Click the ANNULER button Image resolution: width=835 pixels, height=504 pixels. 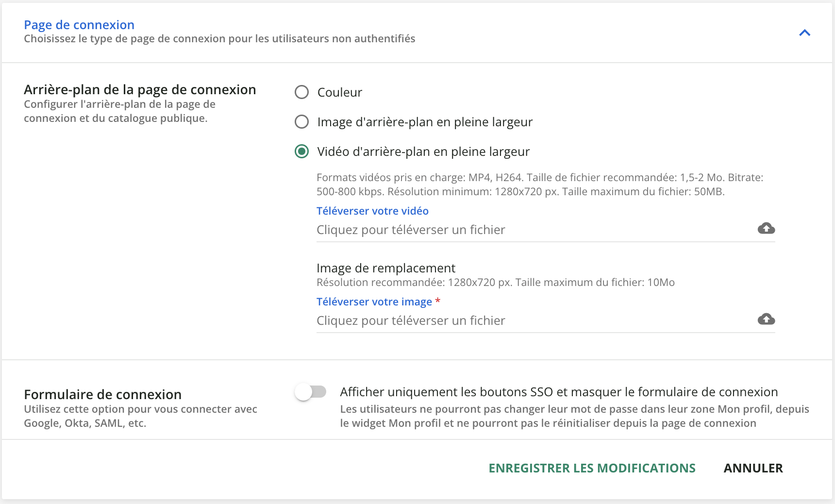coord(753,468)
